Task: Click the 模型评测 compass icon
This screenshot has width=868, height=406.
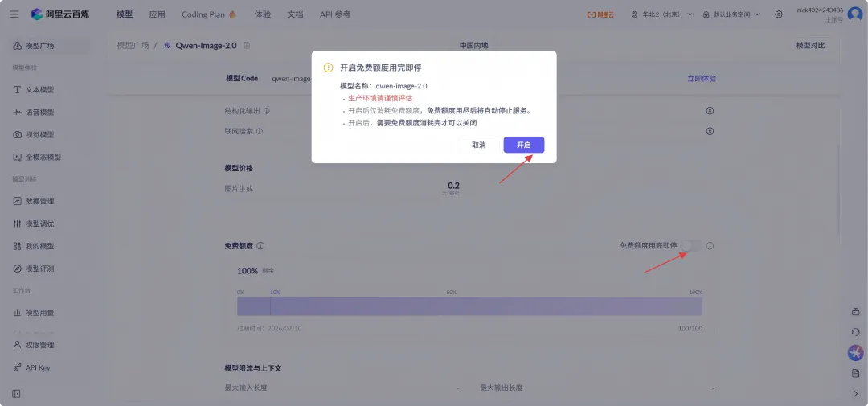Action: 17,269
